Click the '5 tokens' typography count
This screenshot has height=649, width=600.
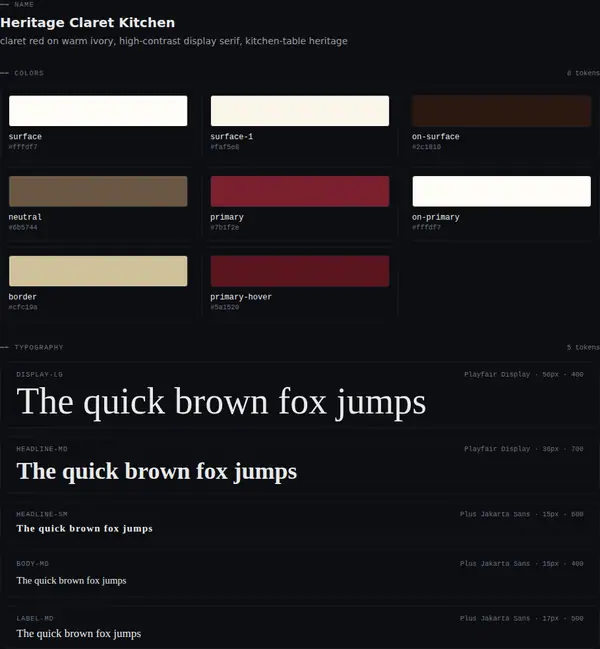(x=583, y=347)
